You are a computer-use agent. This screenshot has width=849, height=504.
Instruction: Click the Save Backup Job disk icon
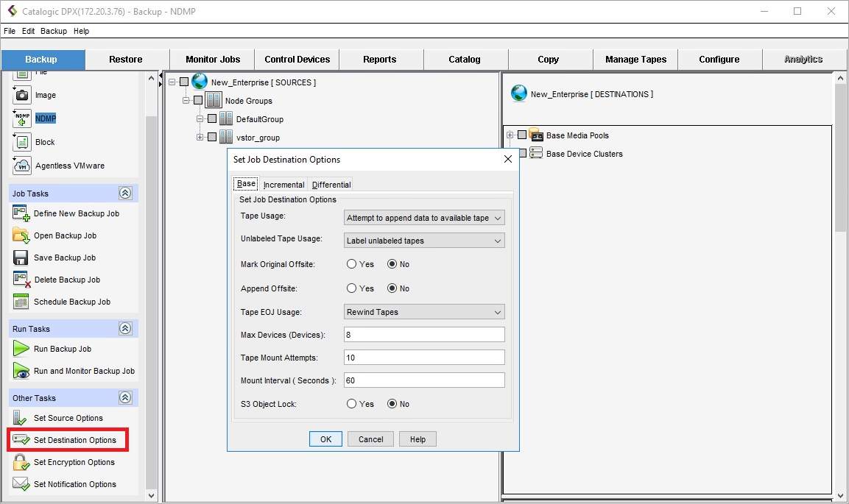[x=21, y=258]
